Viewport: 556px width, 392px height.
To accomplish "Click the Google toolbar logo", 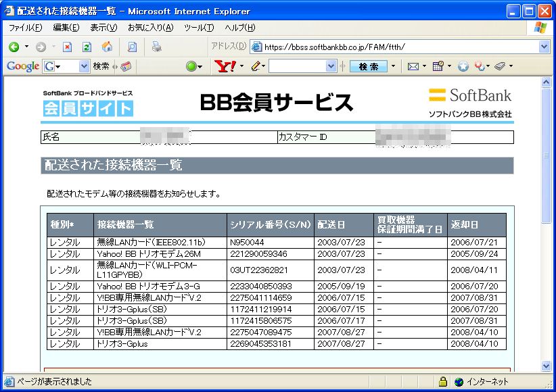I will [23, 66].
